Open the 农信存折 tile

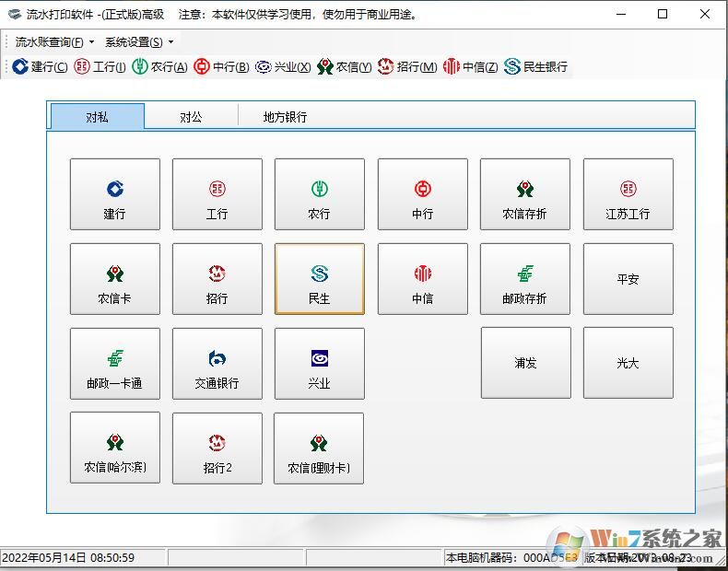pos(524,194)
